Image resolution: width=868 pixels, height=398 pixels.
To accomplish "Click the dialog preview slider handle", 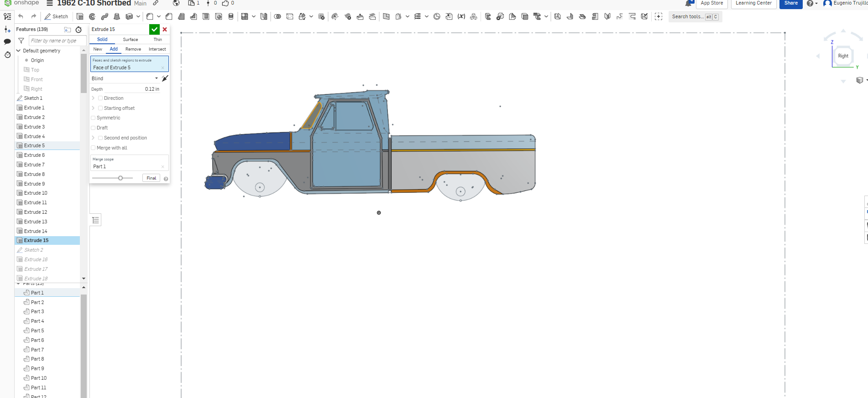I will (x=120, y=178).
